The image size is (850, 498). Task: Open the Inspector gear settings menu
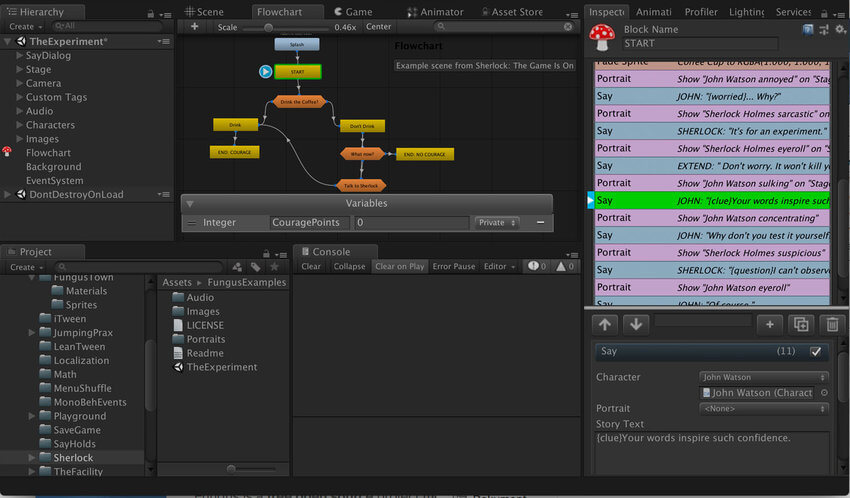(x=840, y=30)
